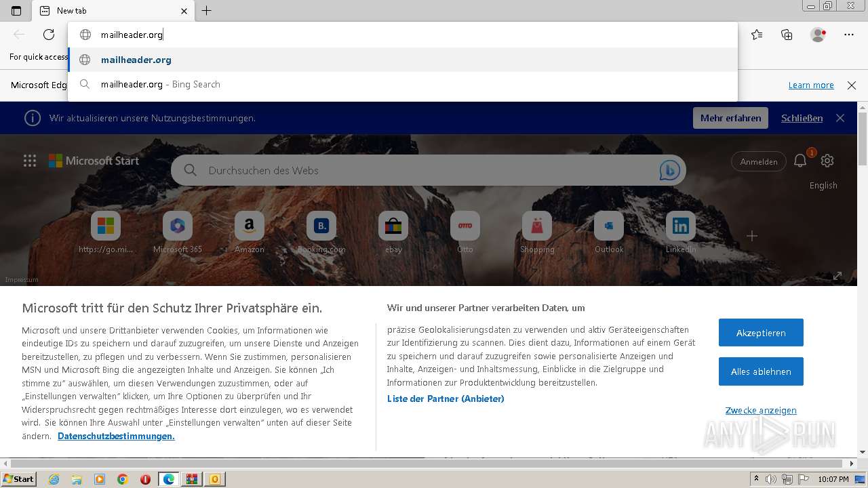Screen dimensions: 868x488
Task: Open Internet Explorer from taskbar
Action: (x=54, y=479)
